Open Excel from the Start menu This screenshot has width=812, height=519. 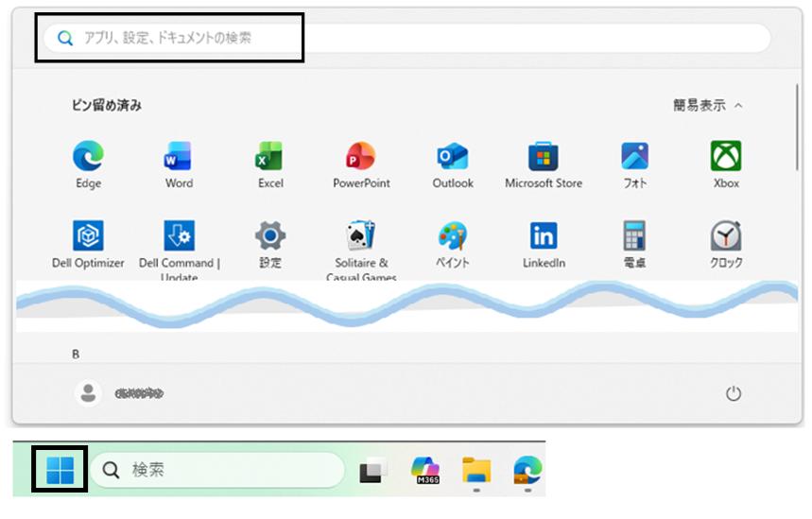(270, 164)
